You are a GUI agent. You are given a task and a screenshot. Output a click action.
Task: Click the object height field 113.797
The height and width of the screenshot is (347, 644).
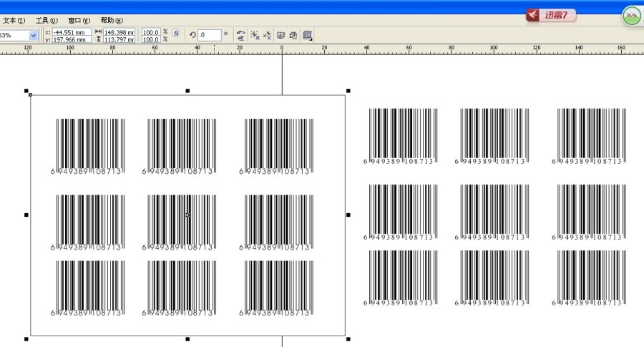[x=119, y=39]
